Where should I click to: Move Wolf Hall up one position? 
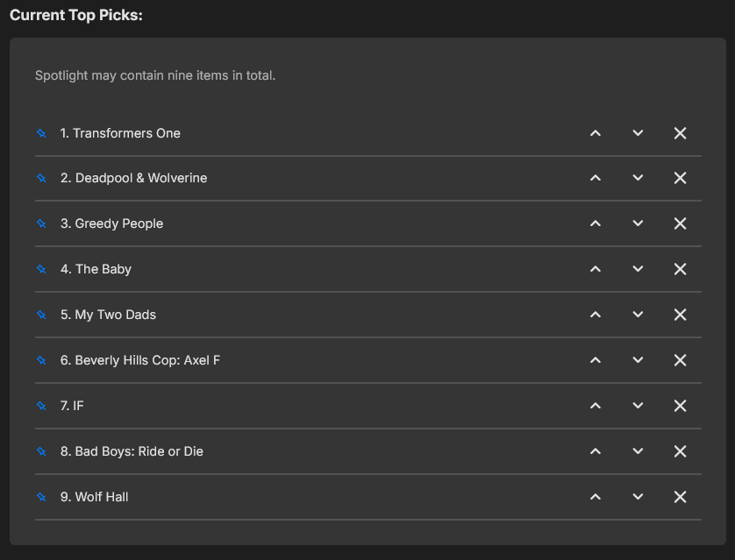coord(596,497)
